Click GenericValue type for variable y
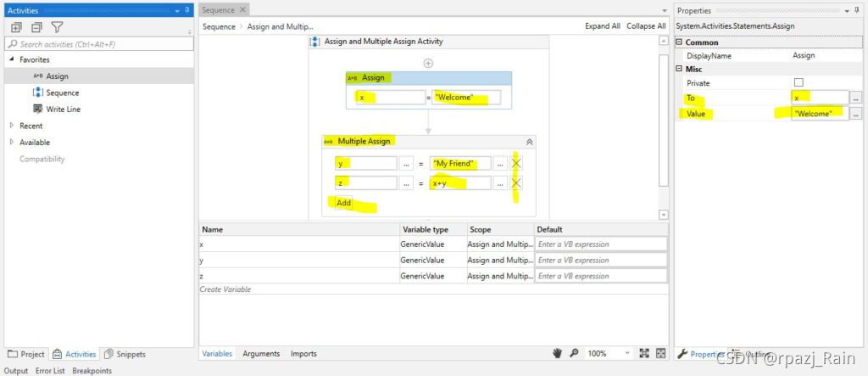Screen dimensions: 868x376 pos(433,260)
